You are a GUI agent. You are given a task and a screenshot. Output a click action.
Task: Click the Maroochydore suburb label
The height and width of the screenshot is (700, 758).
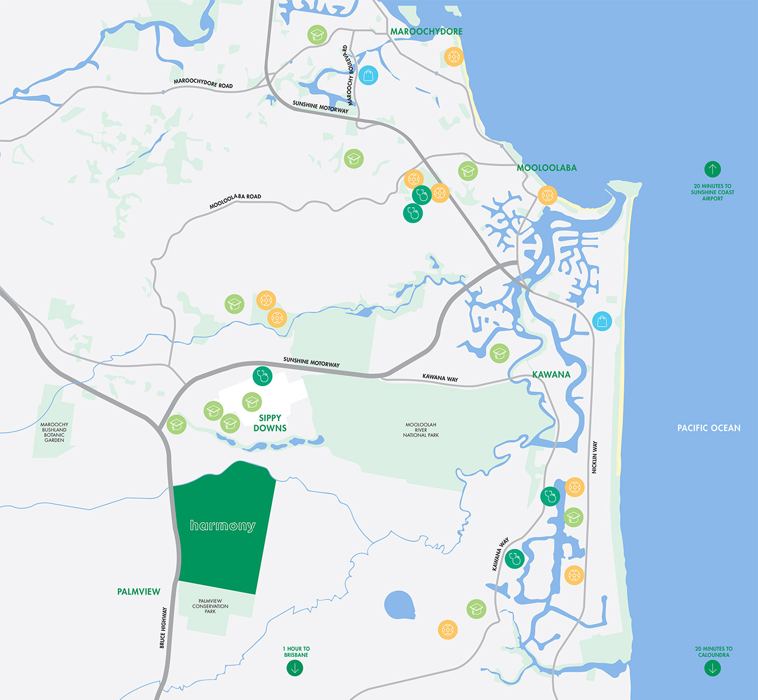(x=426, y=32)
